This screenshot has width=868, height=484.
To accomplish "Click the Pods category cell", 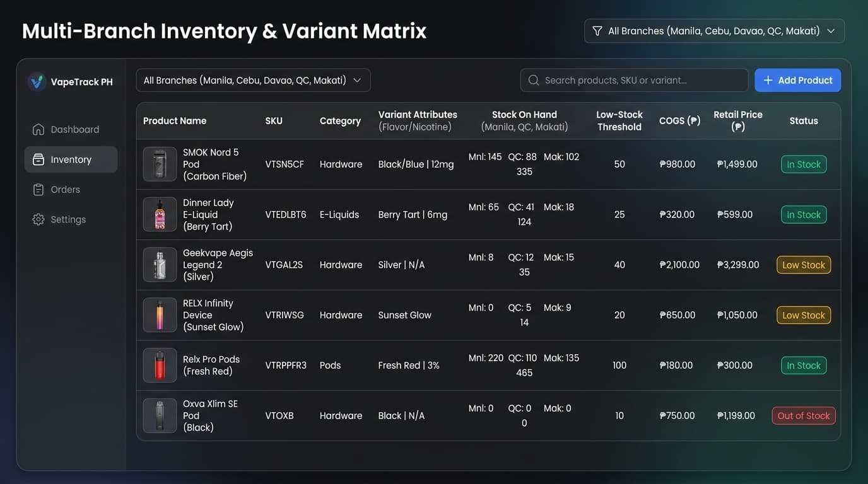I will coord(331,366).
